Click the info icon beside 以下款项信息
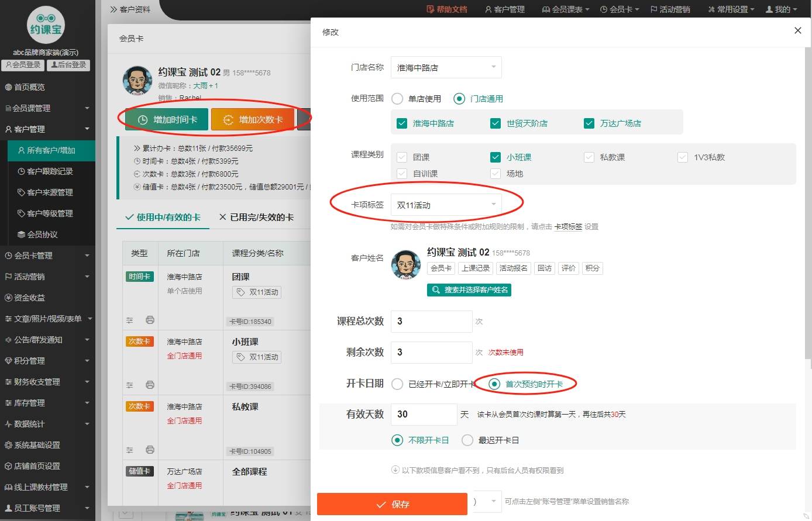Viewport: 812px width, 521px height. [395, 470]
